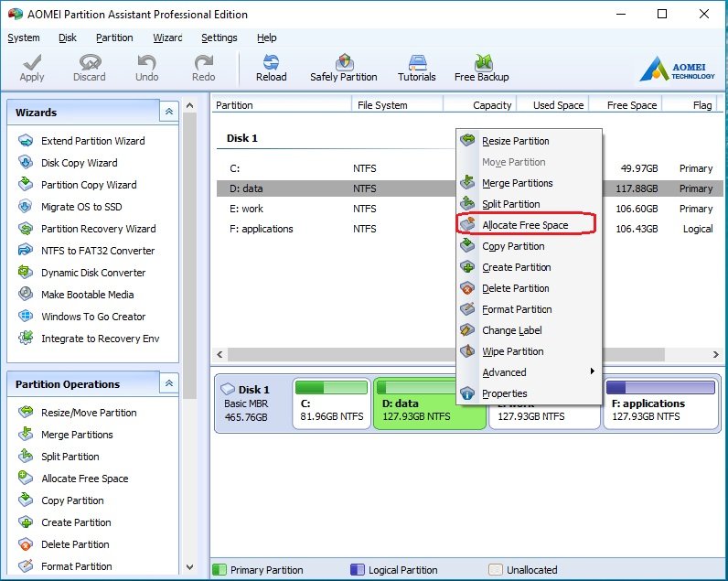Choose Change Label in context menu

pos(529,330)
